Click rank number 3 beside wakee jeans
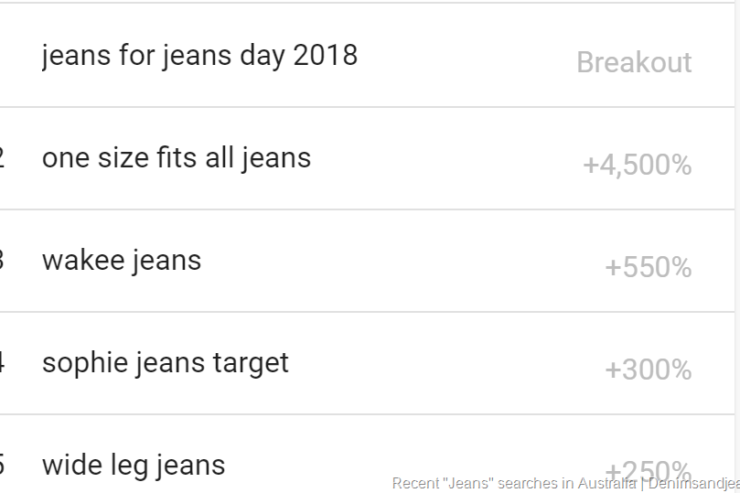Image resolution: width=740 pixels, height=493 pixels. pos(1,260)
